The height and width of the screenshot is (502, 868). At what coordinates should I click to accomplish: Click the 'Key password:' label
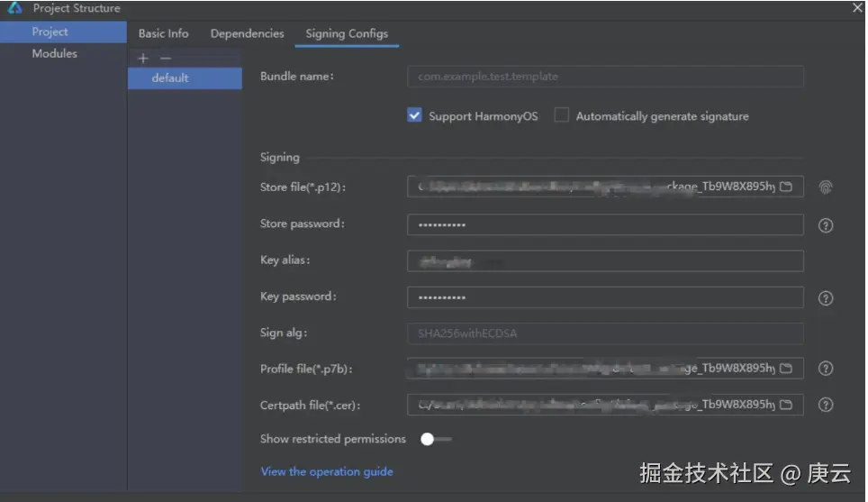pyautogui.click(x=298, y=297)
